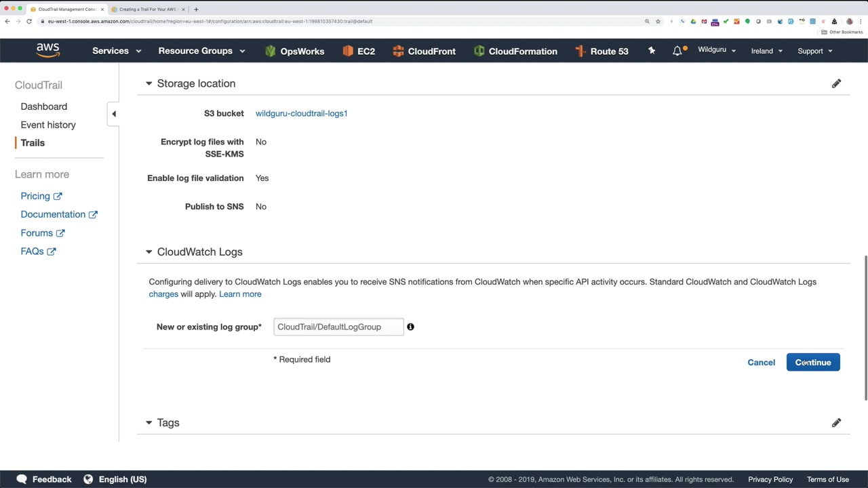Open the Services dropdown menu
Viewport: 868px width, 488px height.
coord(117,51)
